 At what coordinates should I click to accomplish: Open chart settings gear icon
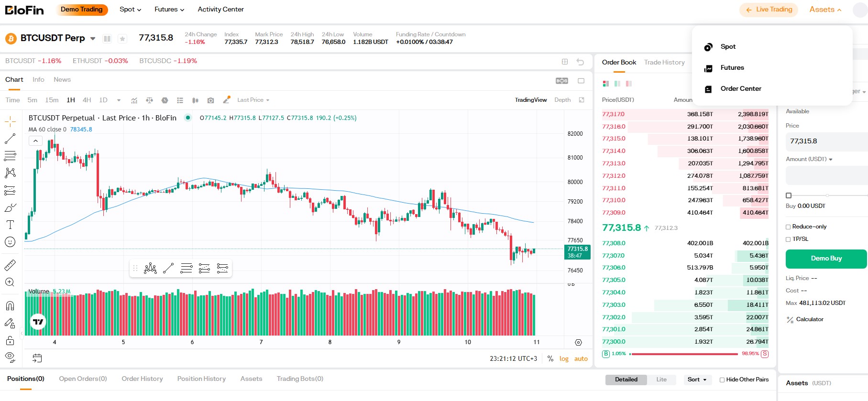tap(578, 342)
